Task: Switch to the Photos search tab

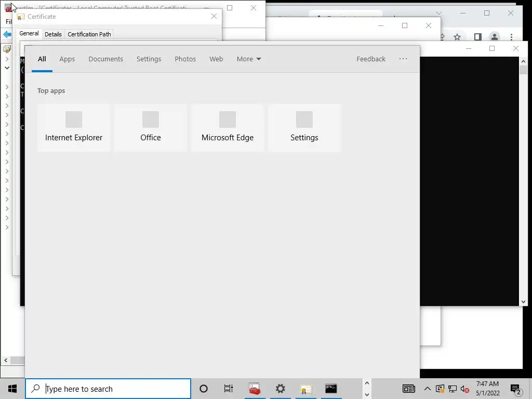Action: pyautogui.click(x=185, y=59)
